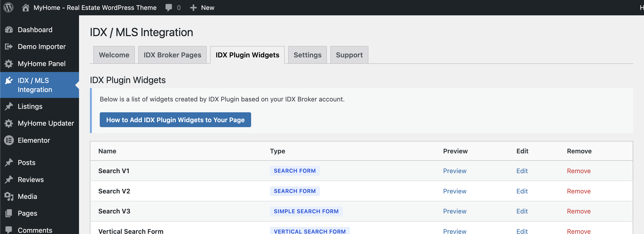Click the WordPress logo icon
Screen dimensions: 644x234
click(x=8, y=7)
